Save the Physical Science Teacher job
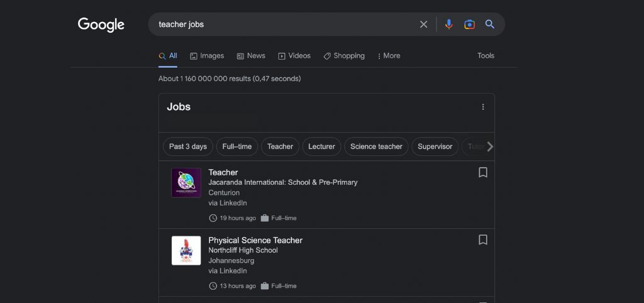Viewport: 644px width, 303px height. point(483,240)
